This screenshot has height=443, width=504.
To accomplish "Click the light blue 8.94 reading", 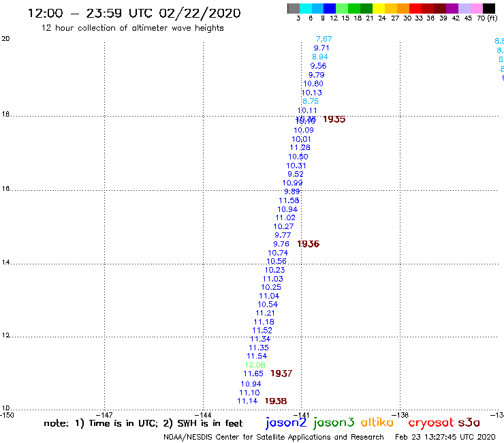I will point(320,57).
